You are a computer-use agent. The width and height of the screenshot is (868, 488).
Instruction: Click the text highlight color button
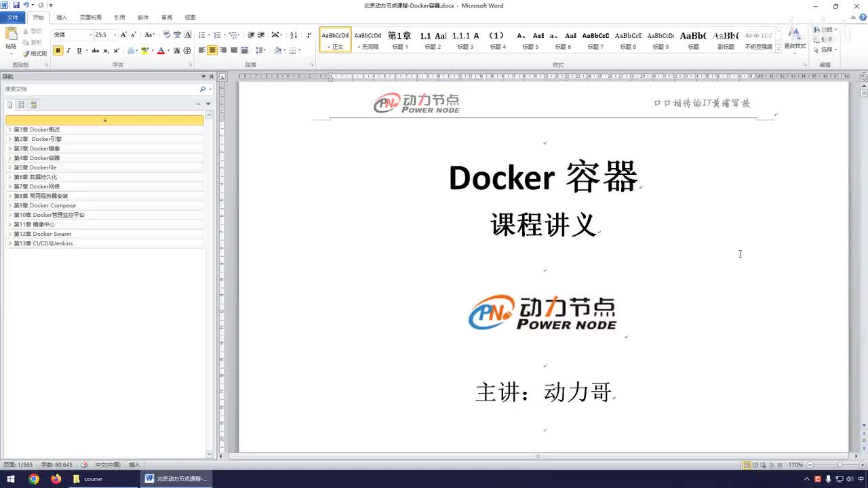point(144,51)
